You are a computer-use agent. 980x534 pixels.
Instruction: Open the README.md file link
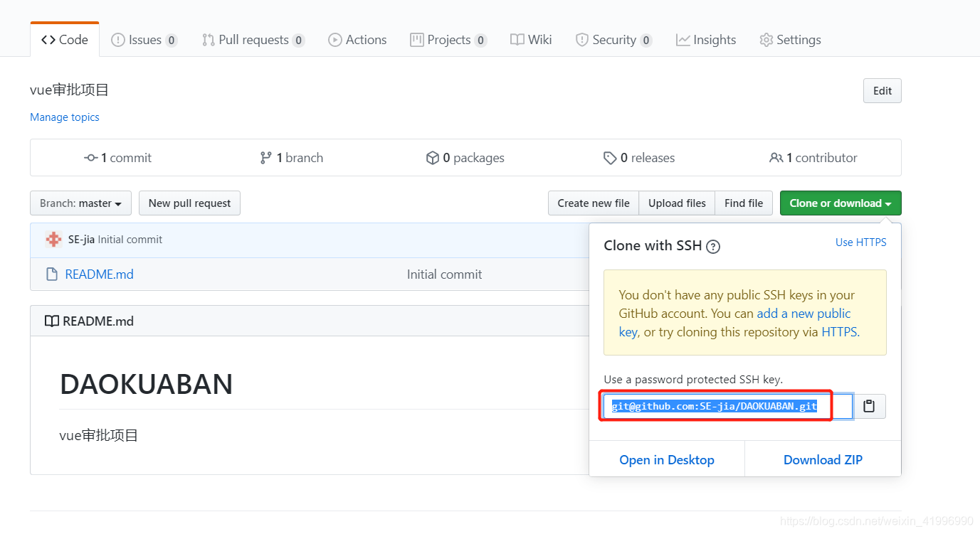pyautogui.click(x=99, y=274)
